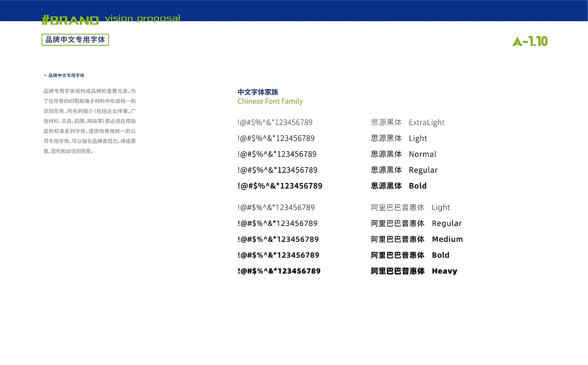
Task: Select sample glyph string in the ExtraLight row
Action: click(275, 122)
